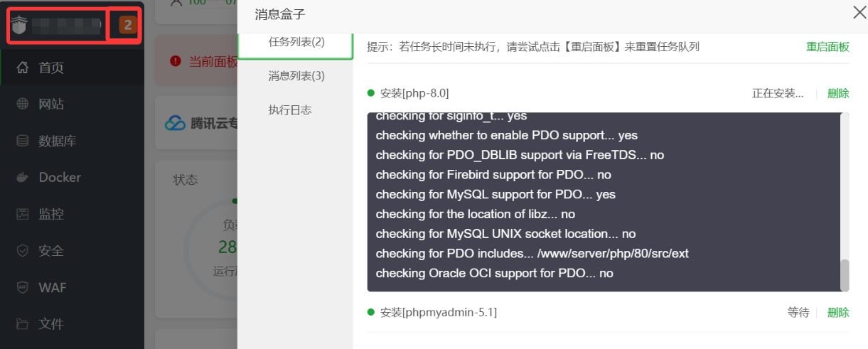
Task: Switch to 消息列表(3) tab
Action: (x=296, y=76)
